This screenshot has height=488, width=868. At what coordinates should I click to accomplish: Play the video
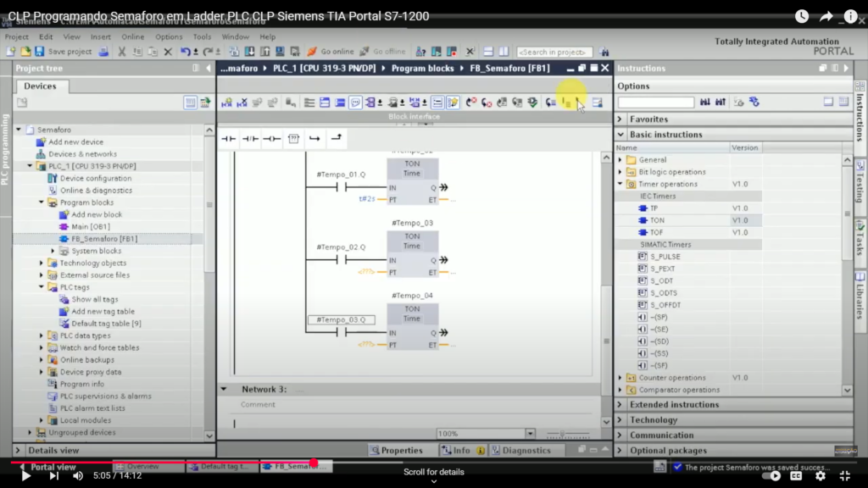[25, 475]
